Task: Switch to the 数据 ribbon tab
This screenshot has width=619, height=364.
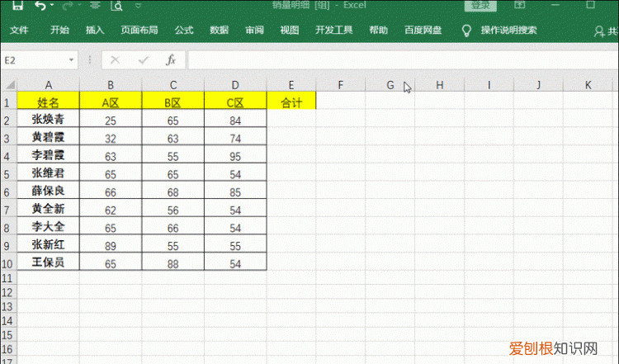Action: point(219,30)
